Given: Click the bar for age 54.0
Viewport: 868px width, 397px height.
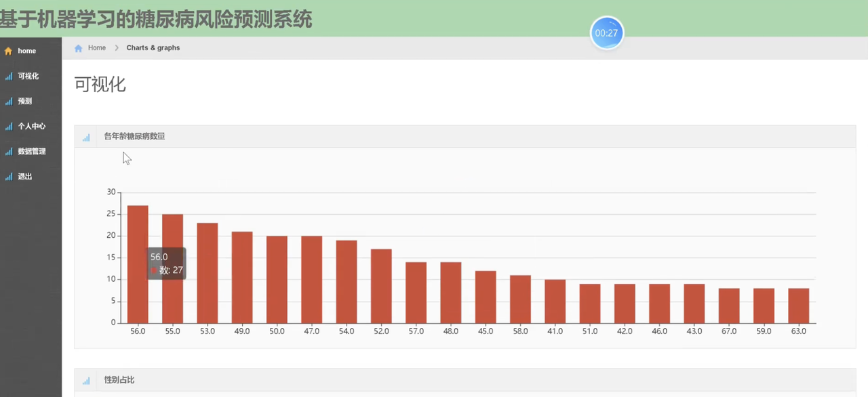Looking at the screenshot, I should coord(347,282).
